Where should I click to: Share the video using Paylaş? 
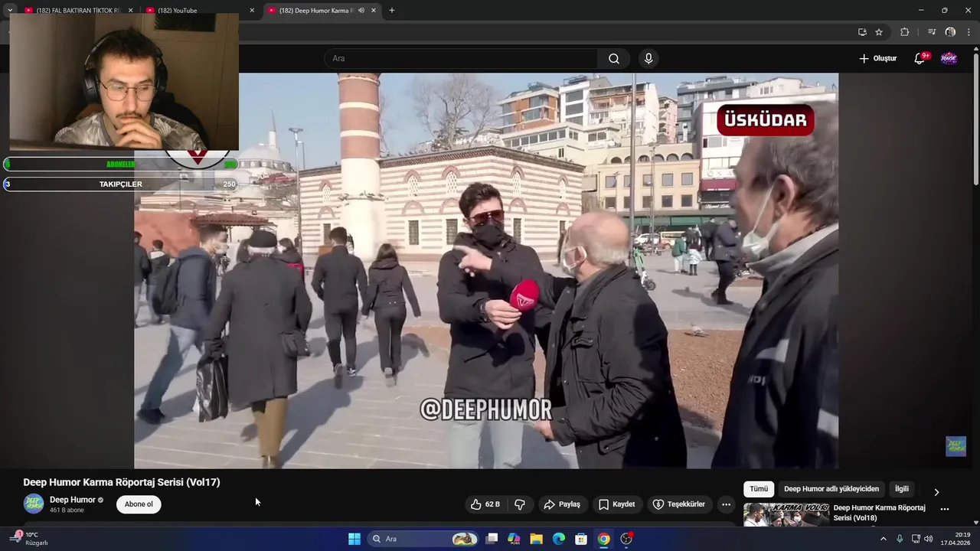[x=562, y=504]
